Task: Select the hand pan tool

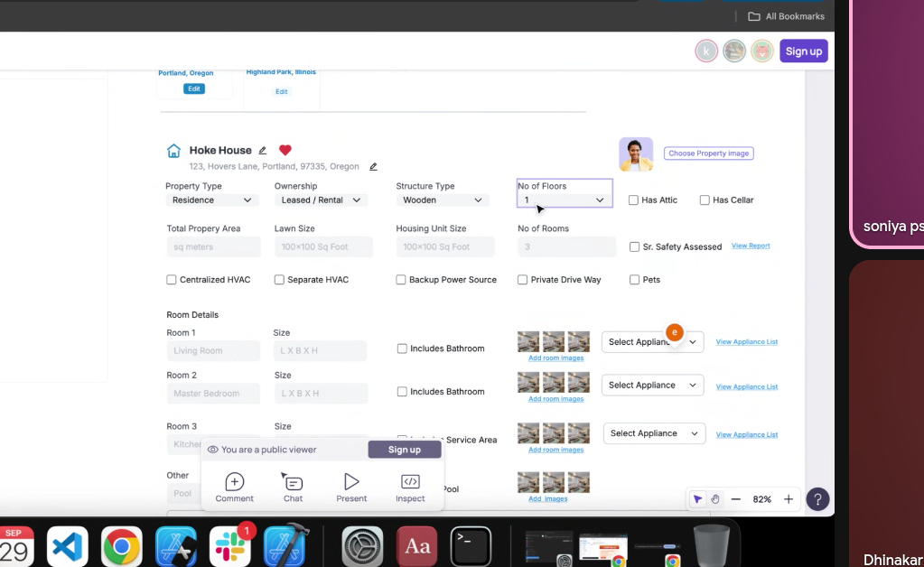Action: [714, 499]
